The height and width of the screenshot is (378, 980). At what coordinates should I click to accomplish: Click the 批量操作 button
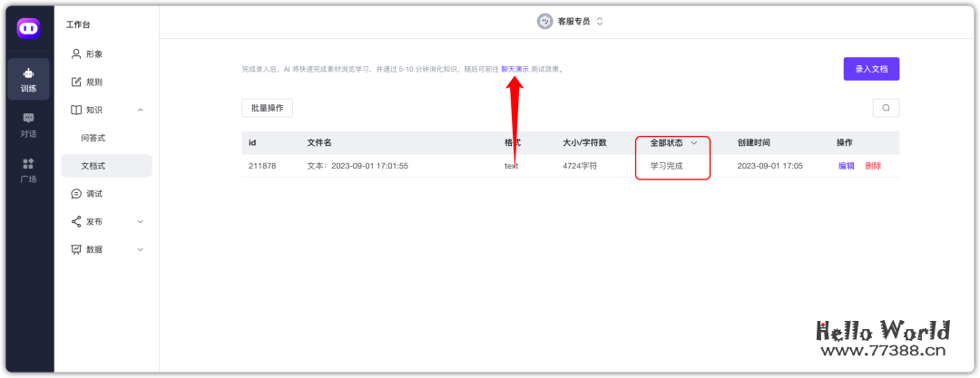pyautogui.click(x=268, y=108)
